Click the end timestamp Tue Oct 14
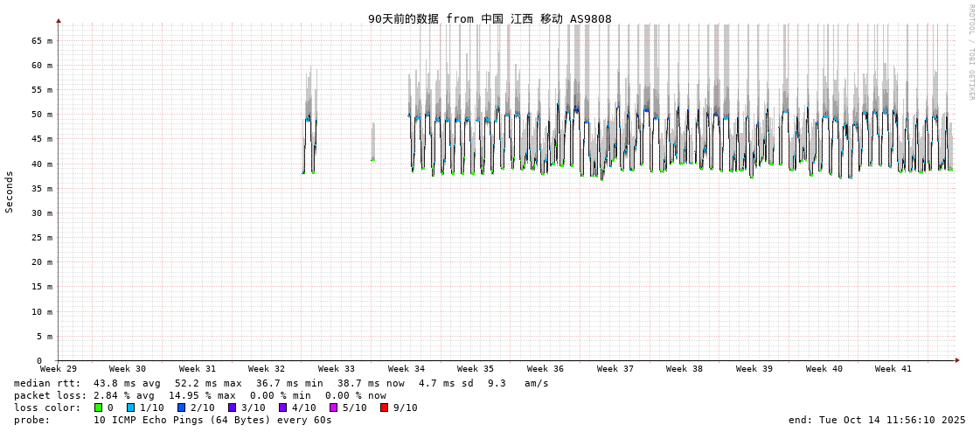The width and height of the screenshot is (980, 432). [x=877, y=420]
